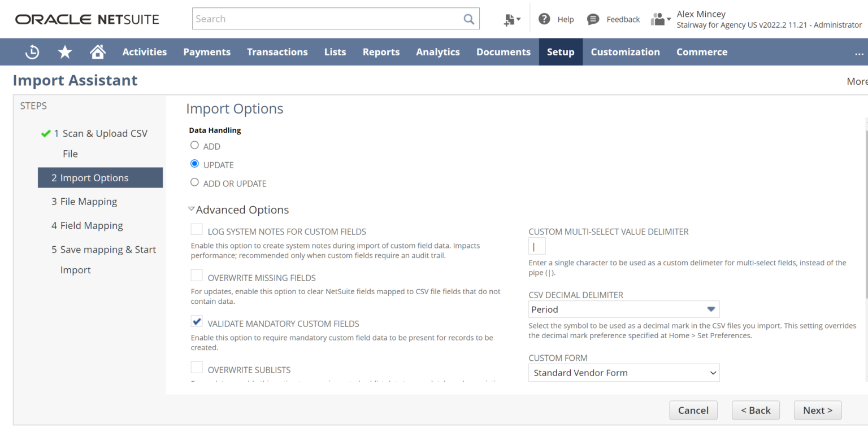Cancel the import assistant
The height and width of the screenshot is (428, 868).
pyautogui.click(x=693, y=410)
